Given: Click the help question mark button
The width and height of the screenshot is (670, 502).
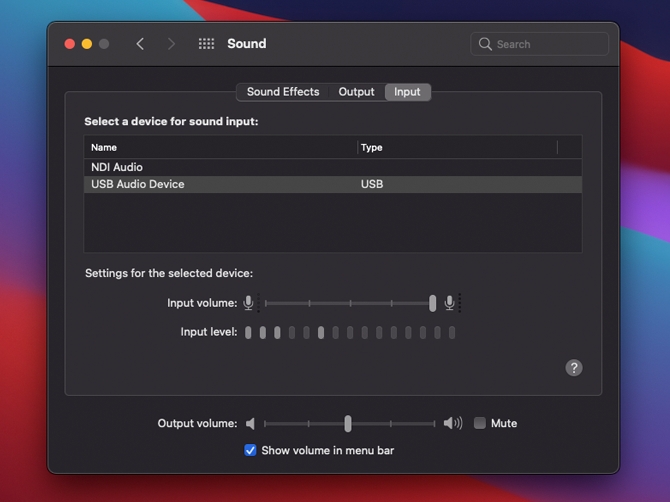Looking at the screenshot, I should click(x=574, y=368).
